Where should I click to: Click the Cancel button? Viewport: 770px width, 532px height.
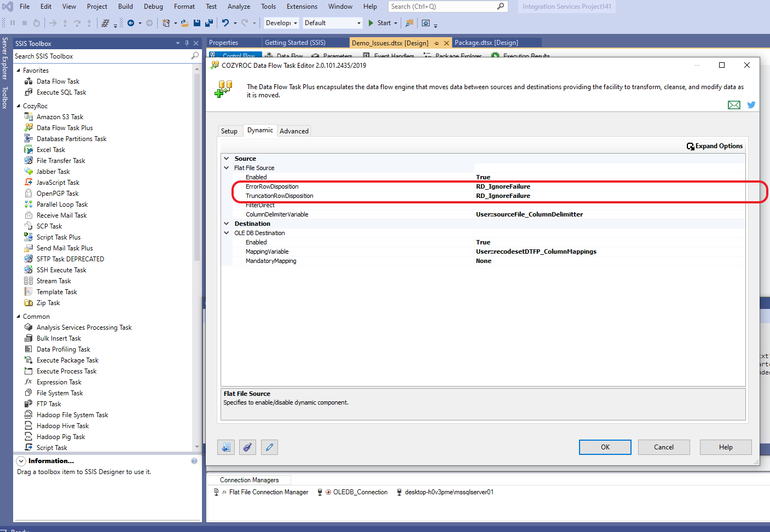pyautogui.click(x=664, y=447)
